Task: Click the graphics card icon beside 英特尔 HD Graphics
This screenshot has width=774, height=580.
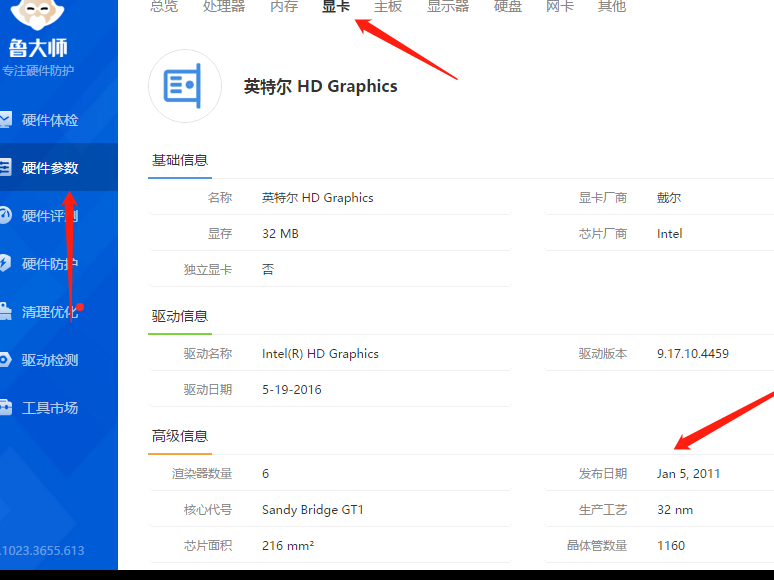Action: (185, 86)
